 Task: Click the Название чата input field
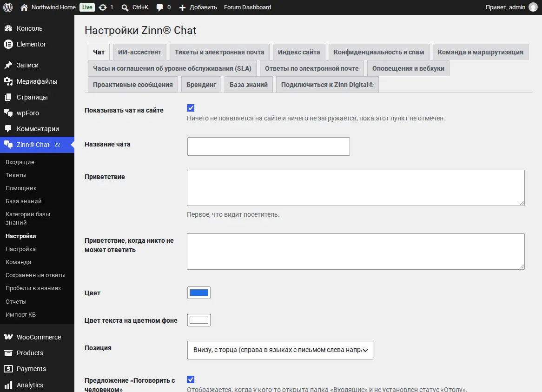pos(269,146)
